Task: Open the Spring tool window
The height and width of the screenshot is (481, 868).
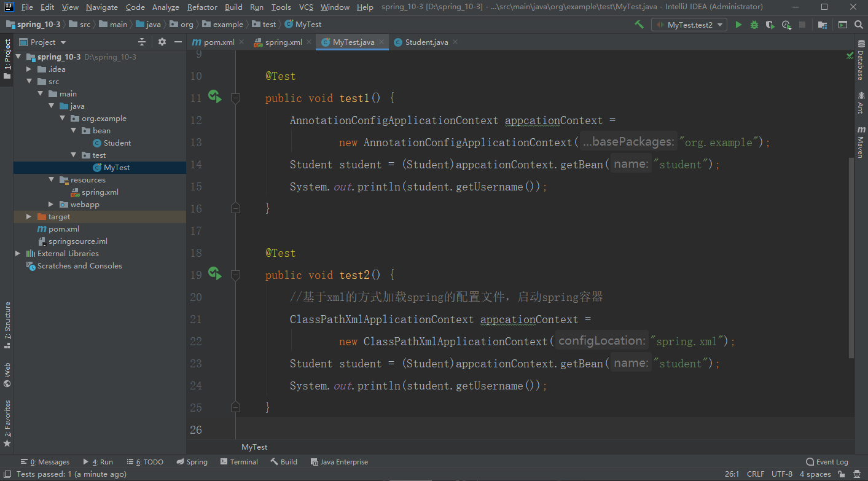Action: pos(192,462)
